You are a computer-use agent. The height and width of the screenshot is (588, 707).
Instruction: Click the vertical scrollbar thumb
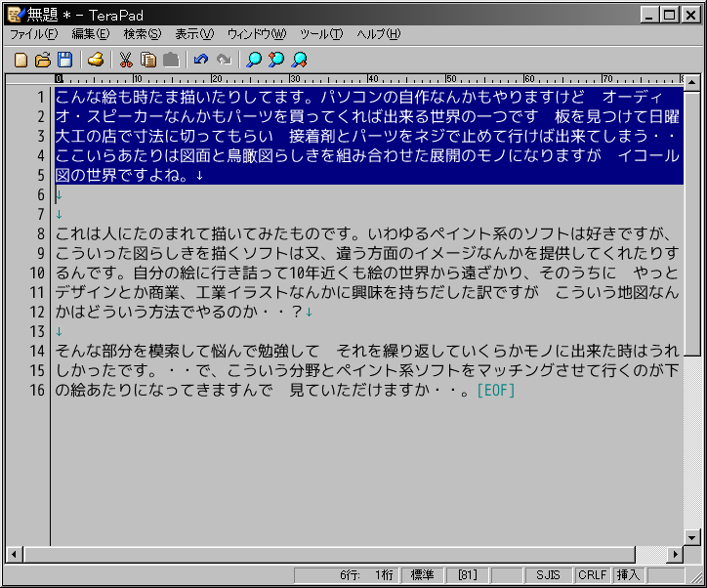click(x=691, y=224)
